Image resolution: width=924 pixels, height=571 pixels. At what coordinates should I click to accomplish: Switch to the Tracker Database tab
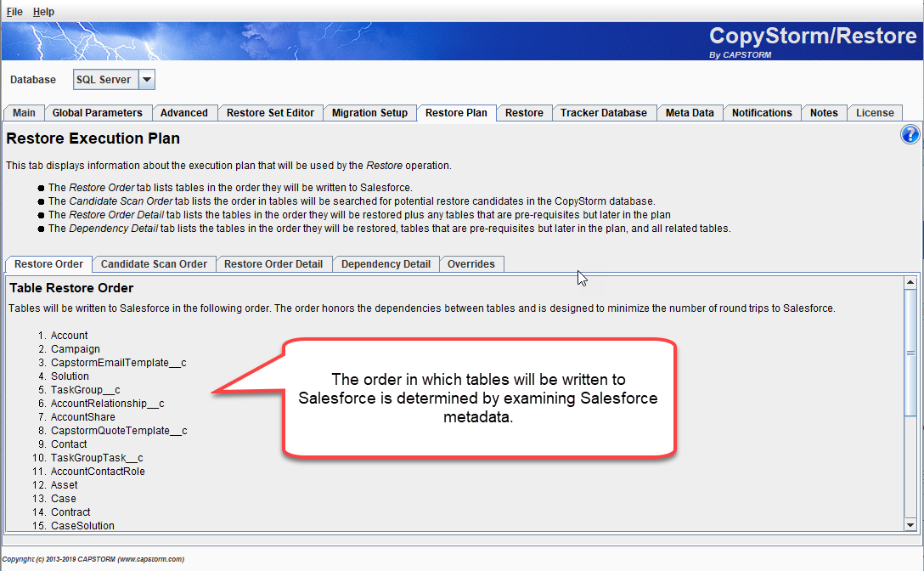tap(604, 113)
